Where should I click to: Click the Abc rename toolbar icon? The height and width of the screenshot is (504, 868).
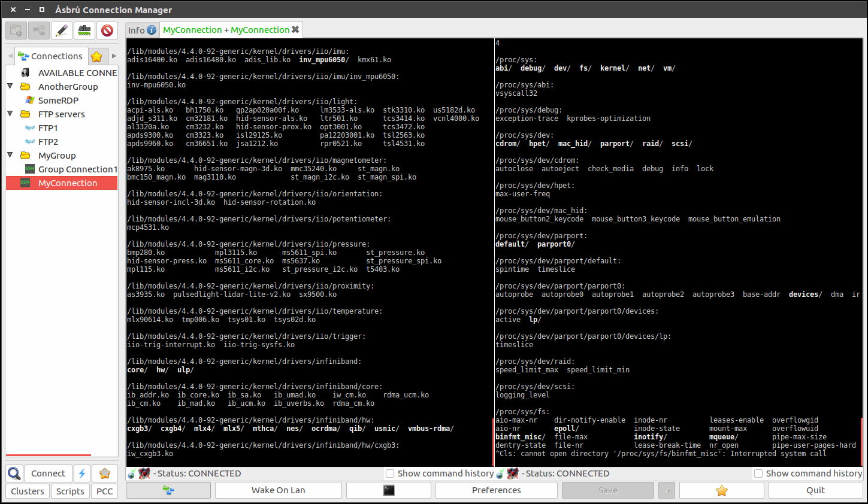click(84, 31)
